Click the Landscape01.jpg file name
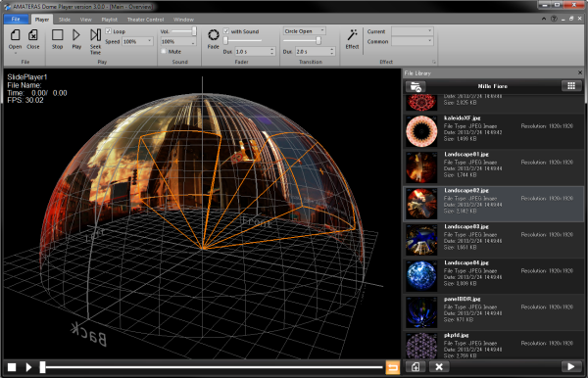This screenshot has width=588, height=378. tap(466, 155)
